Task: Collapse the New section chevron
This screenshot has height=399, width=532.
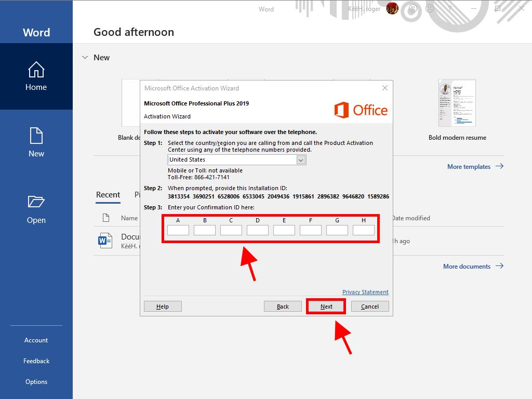Action: click(x=85, y=58)
